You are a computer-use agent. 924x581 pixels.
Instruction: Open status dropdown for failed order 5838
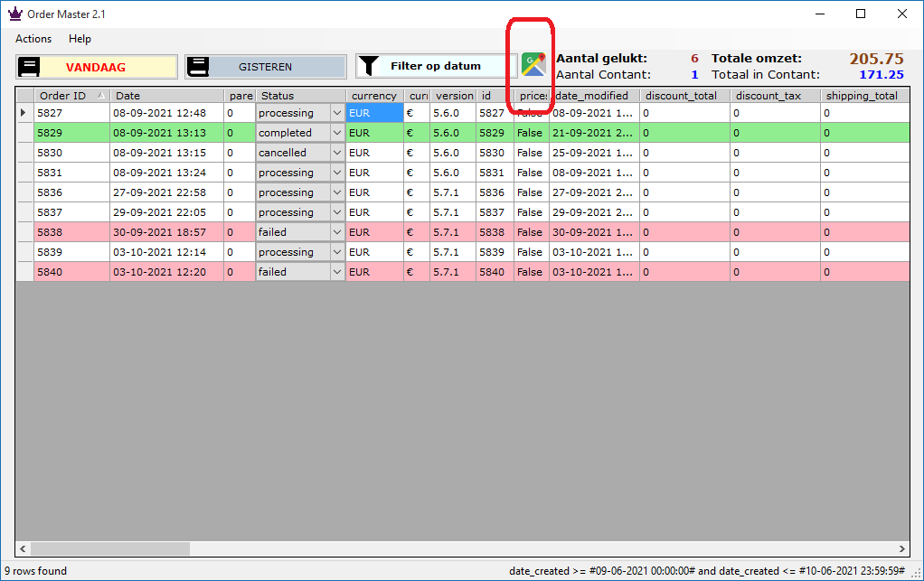(336, 232)
